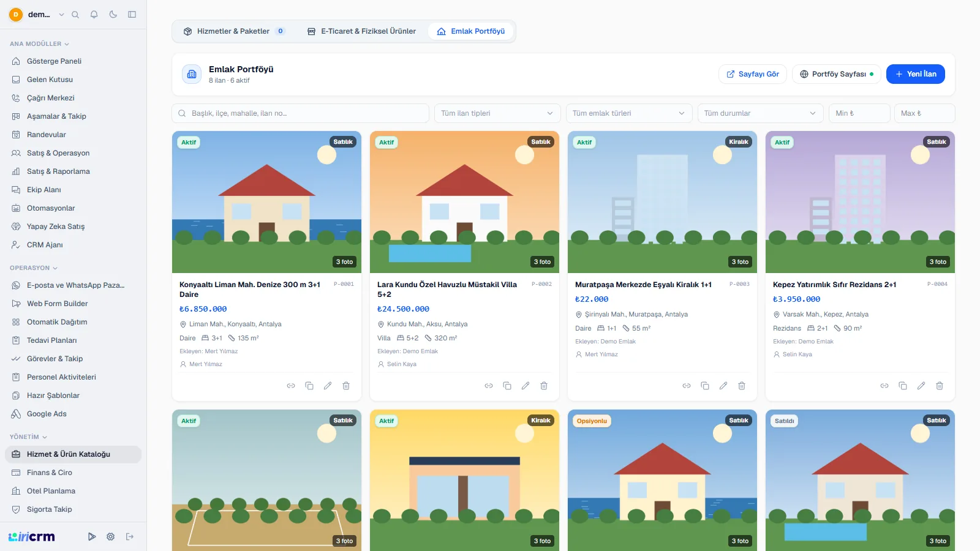
Task: Open Hizmet & Ürün Kataloğu in sidebar
Action: pos(73,454)
